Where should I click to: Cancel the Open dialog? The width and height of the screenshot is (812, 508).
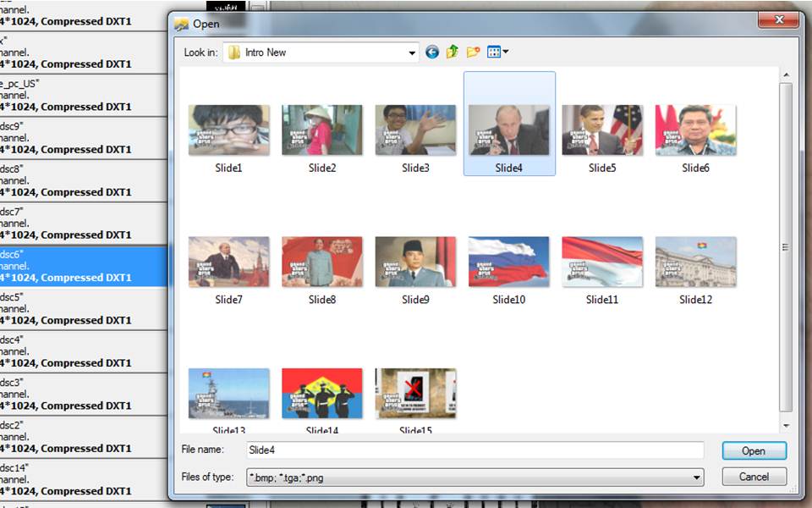(754, 477)
